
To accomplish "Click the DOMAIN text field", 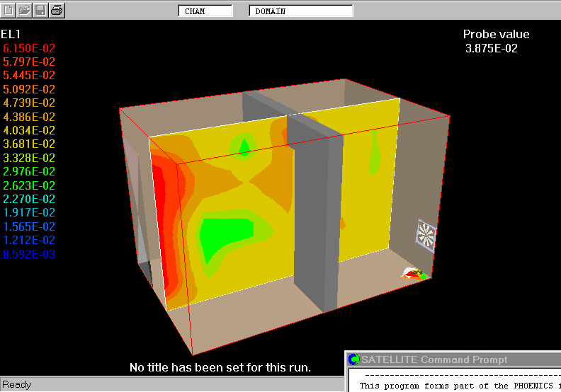I will coord(300,11).
